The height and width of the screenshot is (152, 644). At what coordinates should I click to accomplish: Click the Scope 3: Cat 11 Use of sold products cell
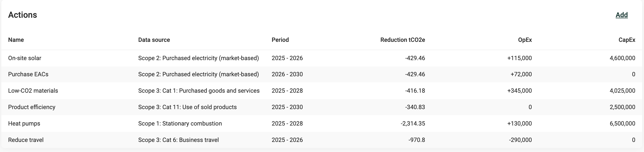pyautogui.click(x=187, y=107)
